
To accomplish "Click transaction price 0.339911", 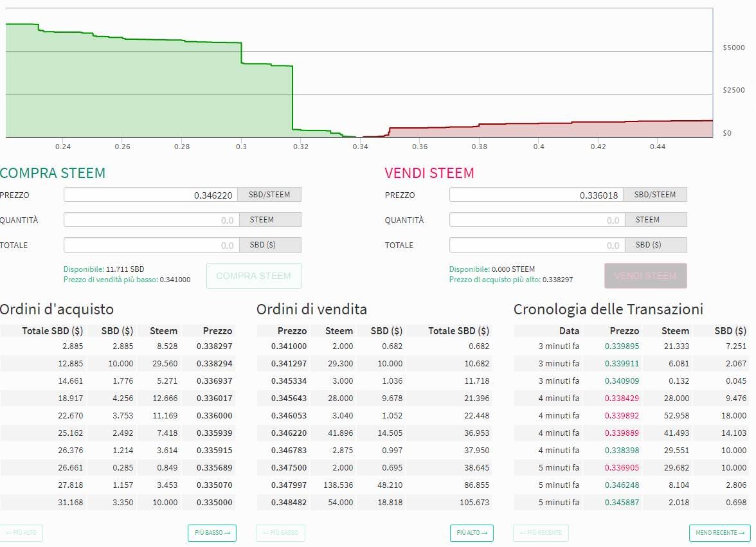I will tap(622, 363).
